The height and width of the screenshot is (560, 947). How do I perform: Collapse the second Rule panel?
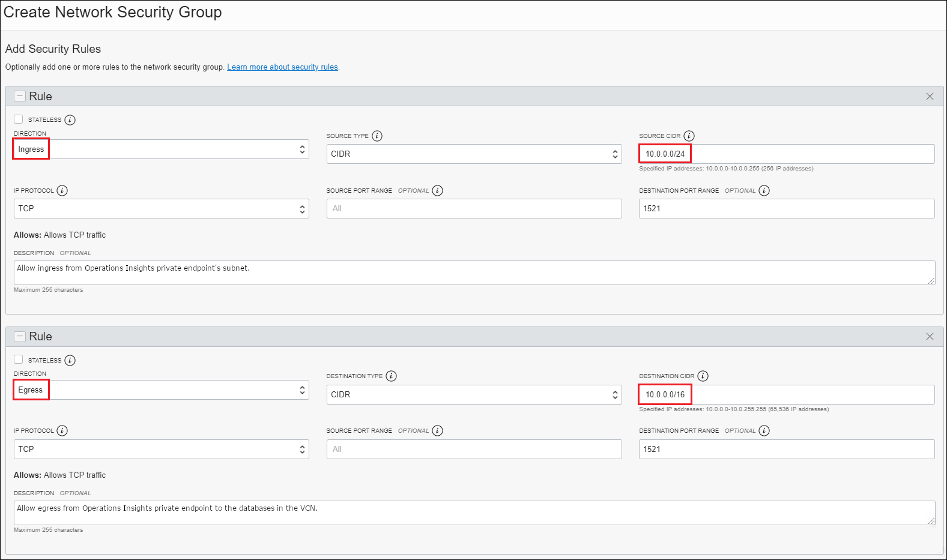click(20, 337)
